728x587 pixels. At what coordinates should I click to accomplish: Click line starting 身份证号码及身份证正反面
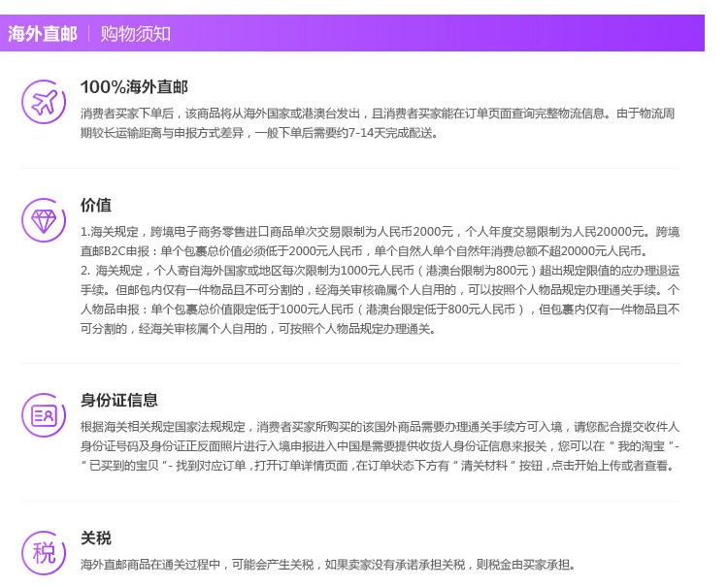coord(380,446)
